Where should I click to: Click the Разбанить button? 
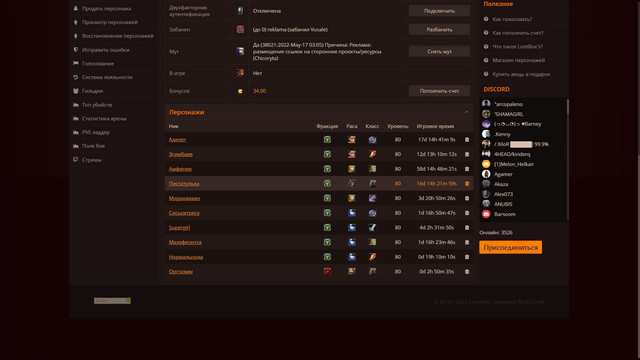coord(440,29)
